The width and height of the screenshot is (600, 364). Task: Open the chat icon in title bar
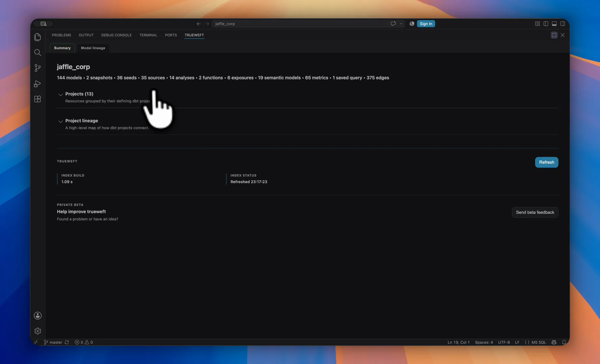coord(393,24)
